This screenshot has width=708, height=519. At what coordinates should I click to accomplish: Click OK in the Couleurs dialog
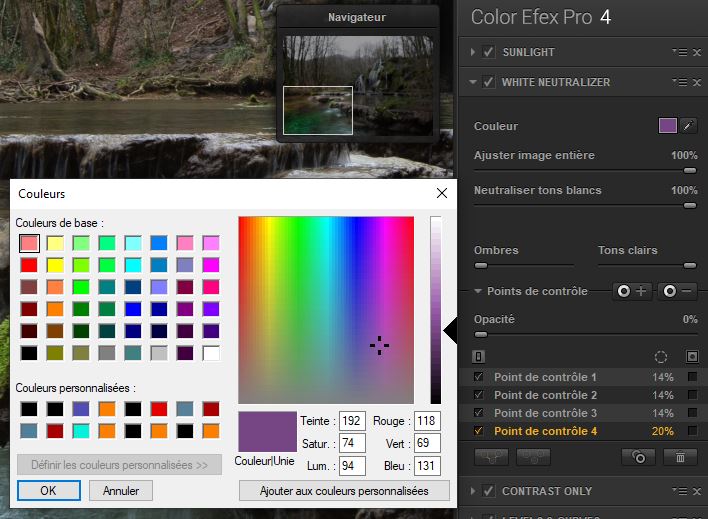tap(48, 491)
